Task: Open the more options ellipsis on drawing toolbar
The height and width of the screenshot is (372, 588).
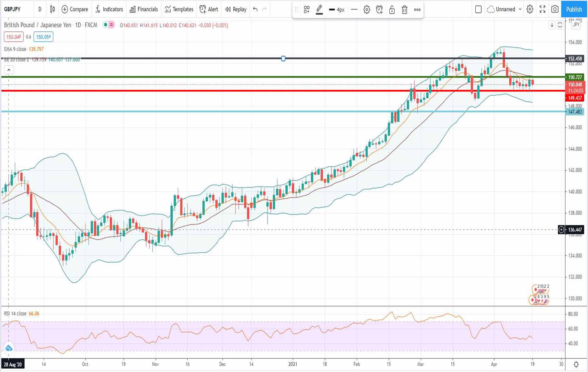Action: [417, 10]
